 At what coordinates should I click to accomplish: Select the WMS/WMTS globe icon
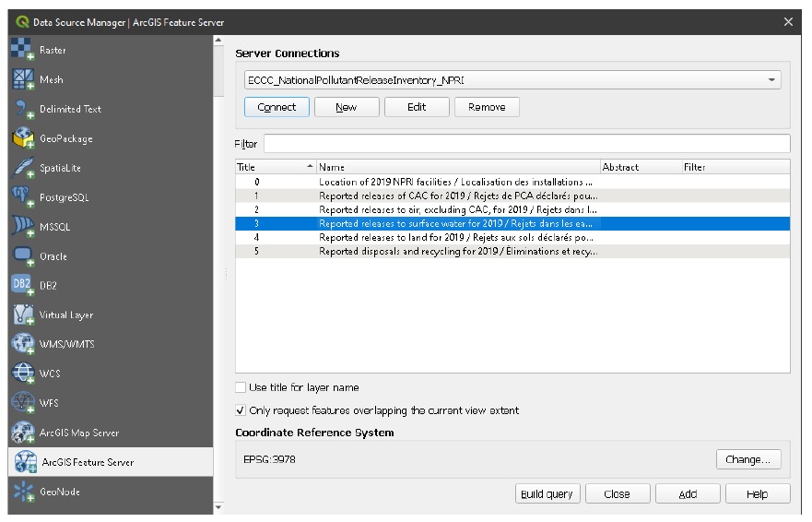[x=22, y=344]
